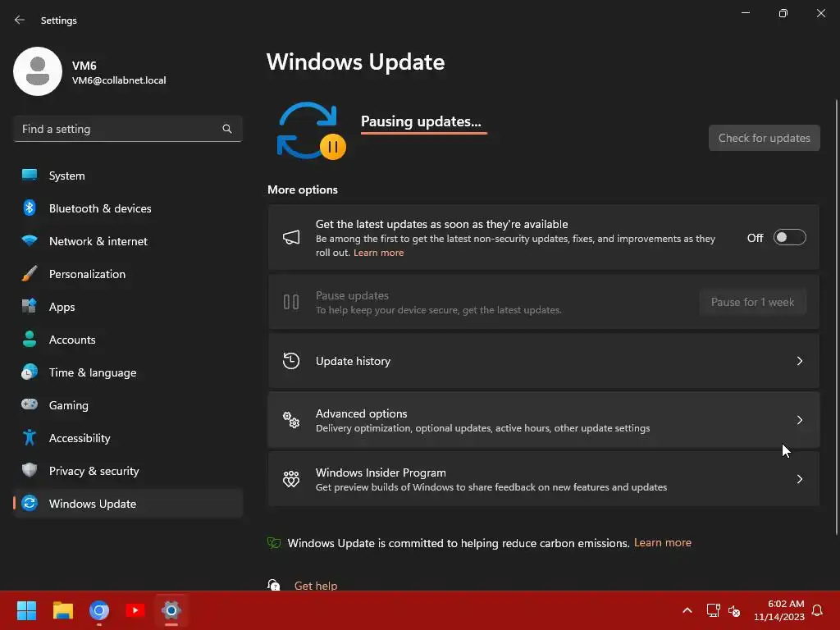Click the Time & language globe icon

point(30,372)
